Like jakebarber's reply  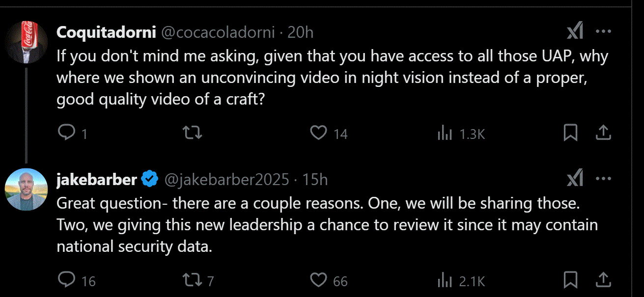pos(319,280)
